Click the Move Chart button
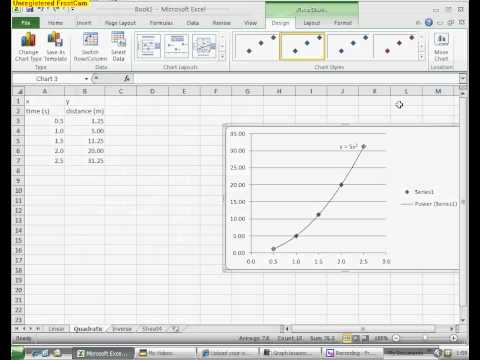Screen dimensions: 480x360 [441, 47]
